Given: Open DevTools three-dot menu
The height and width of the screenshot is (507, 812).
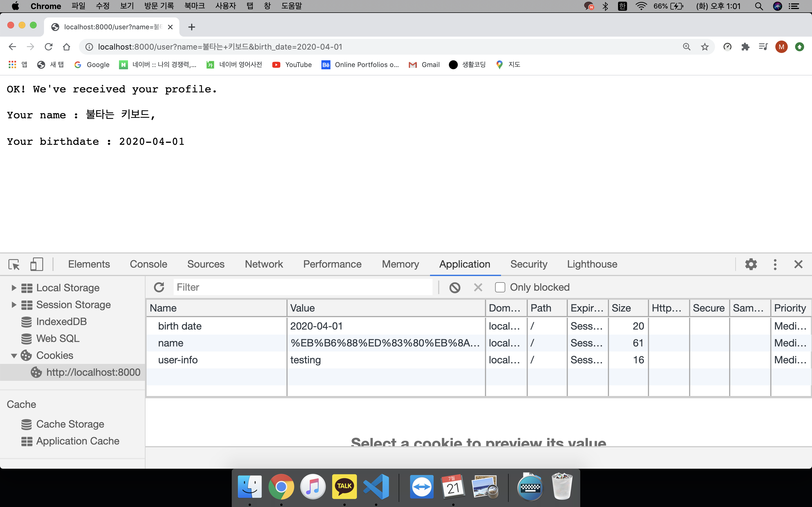Looking at the screenshot, I should pyautogui.click(x=775, y=264).
